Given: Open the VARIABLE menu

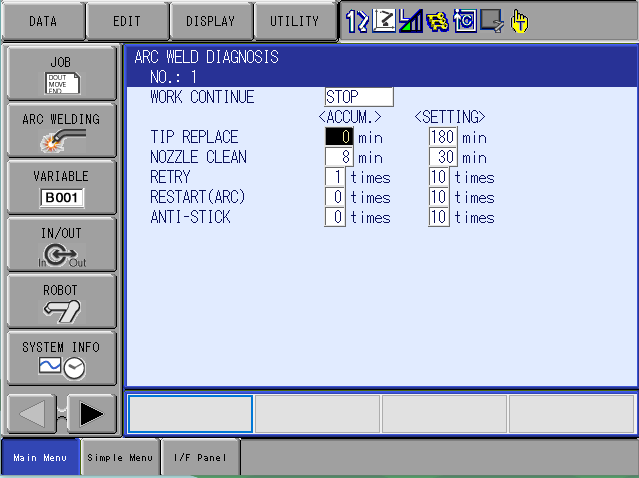Looking at the screenshot, I should coord(62,187).
